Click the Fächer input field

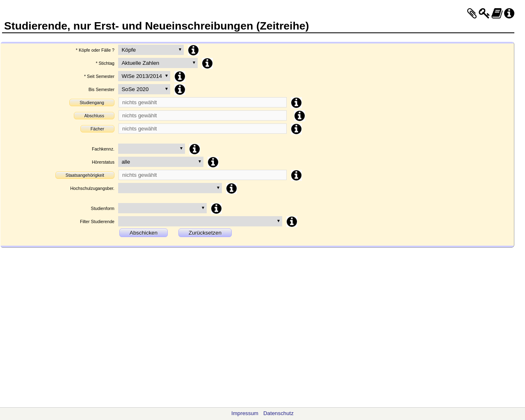pos(203,129)
